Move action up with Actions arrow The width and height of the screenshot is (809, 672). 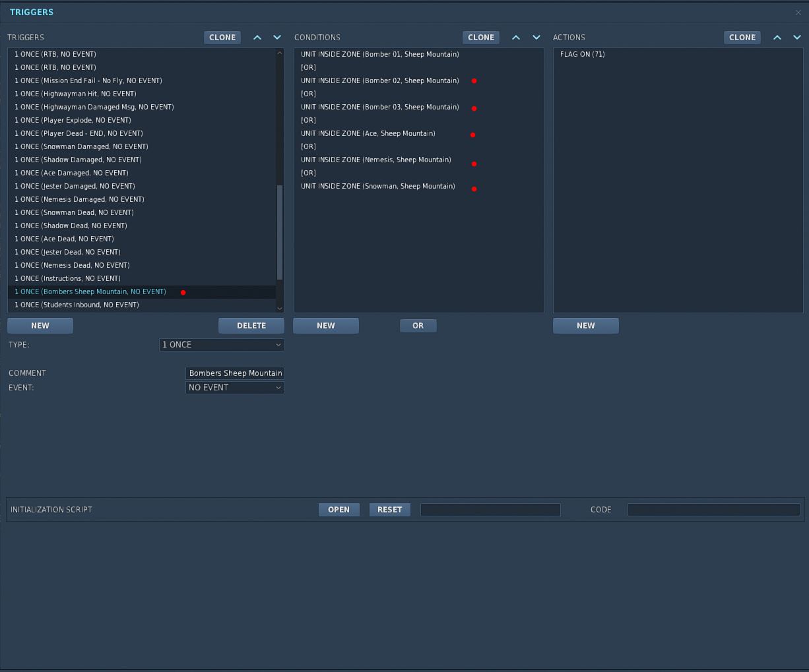777,38
